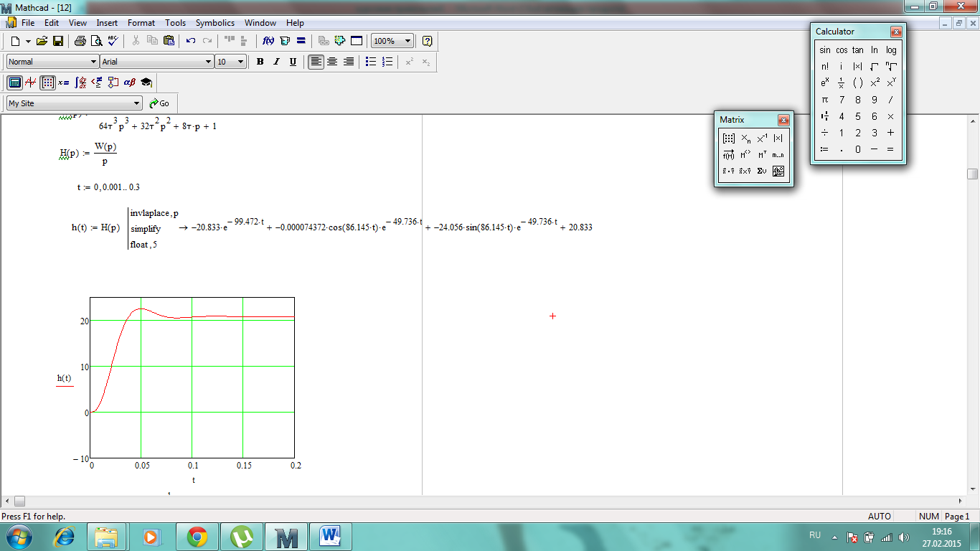Open the Insert menu
Viewport: 980px width, 551px height.
click(107, 23)
